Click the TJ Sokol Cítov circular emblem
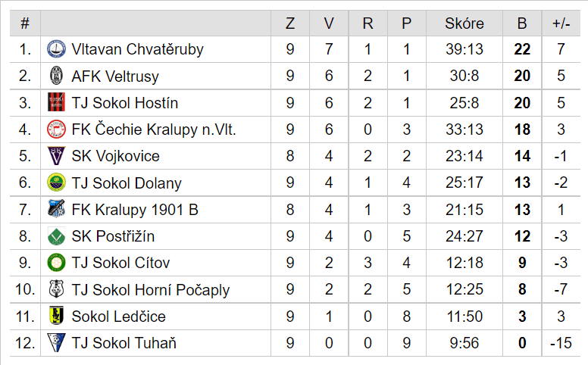The width and height of the screenshot is (588, 365). [x=56, y=263]
